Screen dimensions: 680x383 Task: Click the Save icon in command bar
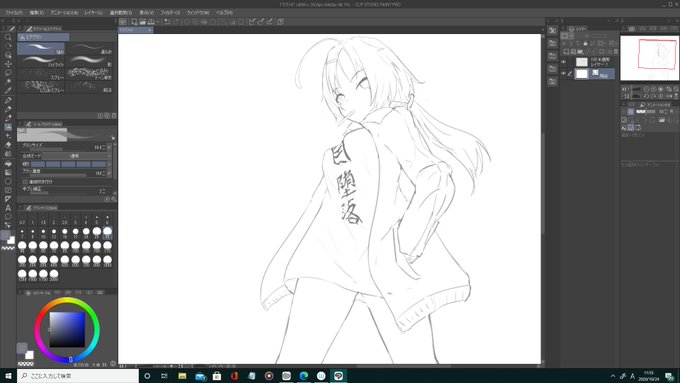[x=150, y=22]
